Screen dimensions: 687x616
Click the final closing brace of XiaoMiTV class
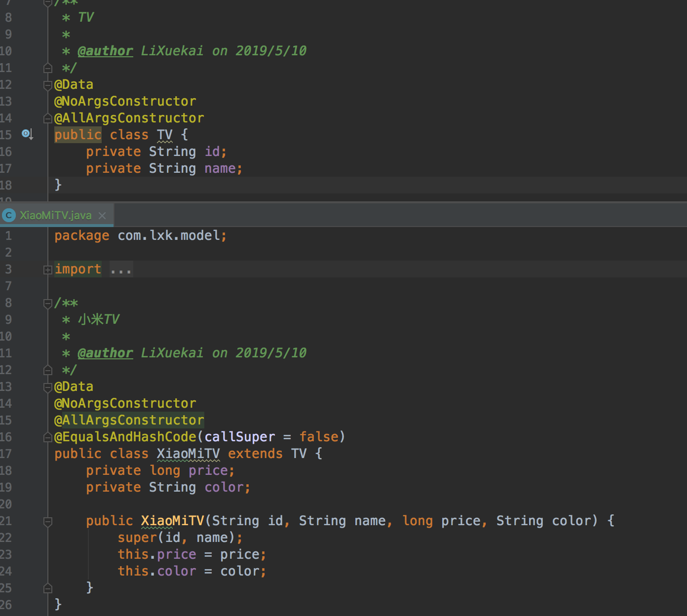(x=58, y=604)
